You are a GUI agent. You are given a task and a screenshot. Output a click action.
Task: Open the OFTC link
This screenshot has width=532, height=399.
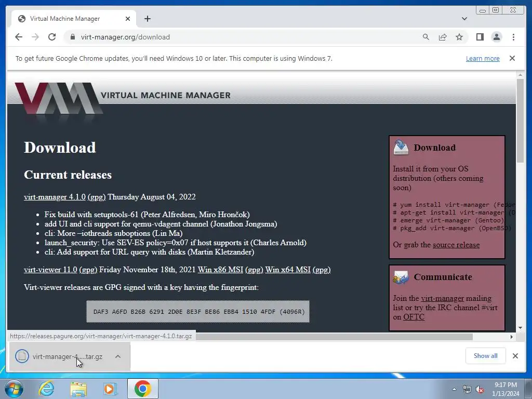pos(414,317)
